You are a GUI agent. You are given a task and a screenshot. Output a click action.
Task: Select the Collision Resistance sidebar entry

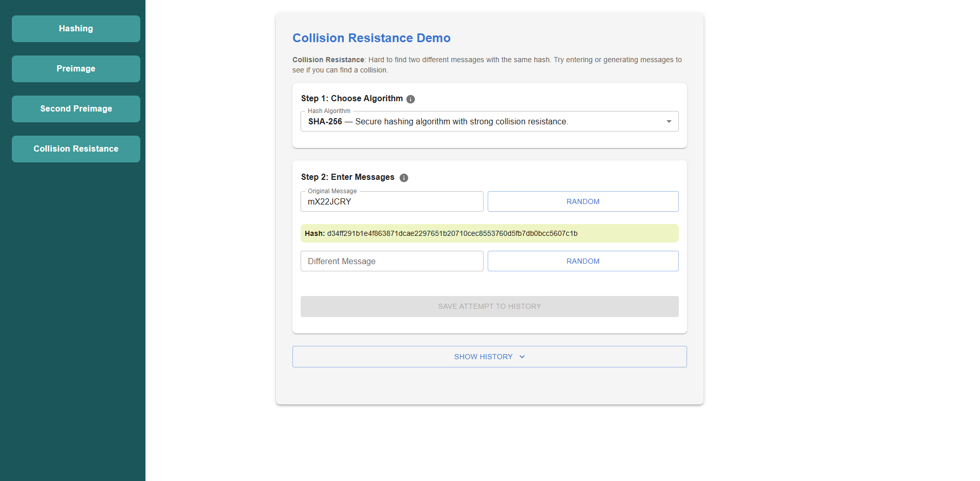pyautogui.click(x=76, y=149)
